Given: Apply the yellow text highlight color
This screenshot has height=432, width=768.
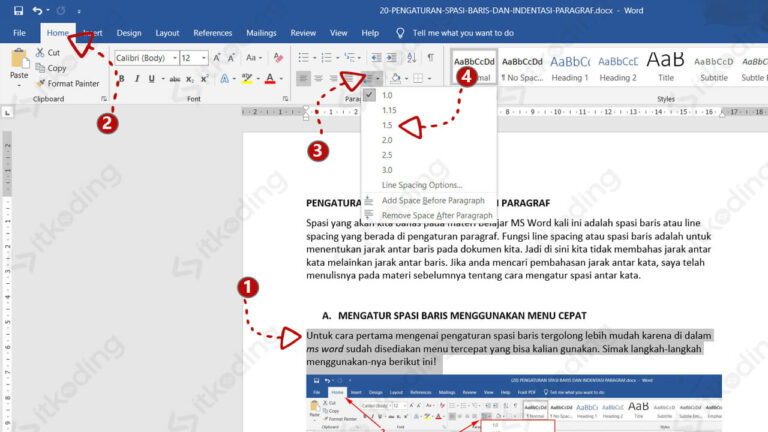Looking at the screenshot, I should click(x=247, y=78).
